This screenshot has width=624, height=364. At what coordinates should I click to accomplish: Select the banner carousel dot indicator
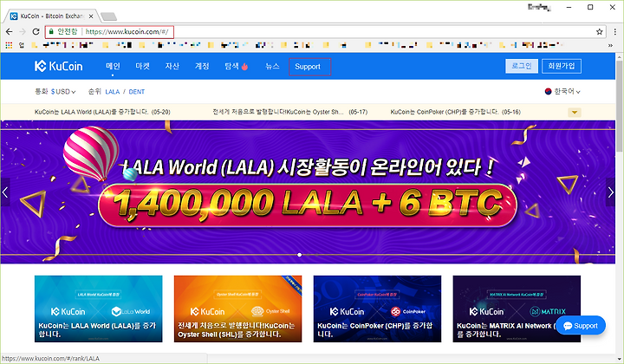tap(299, 255)
